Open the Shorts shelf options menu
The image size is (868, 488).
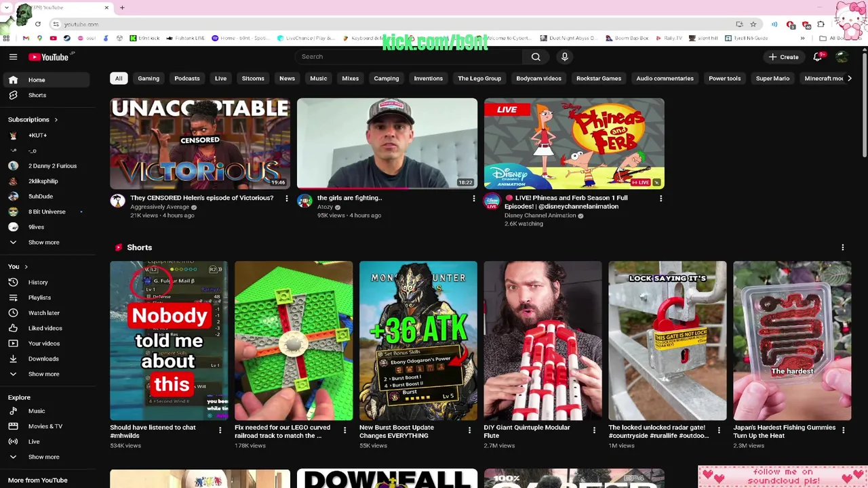843,247
